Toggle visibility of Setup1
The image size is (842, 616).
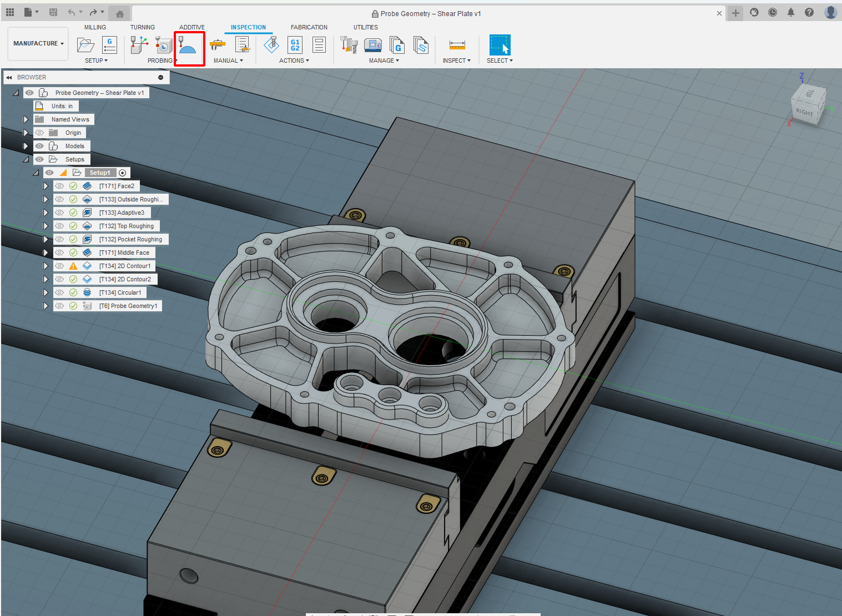(x=49, y=173)
